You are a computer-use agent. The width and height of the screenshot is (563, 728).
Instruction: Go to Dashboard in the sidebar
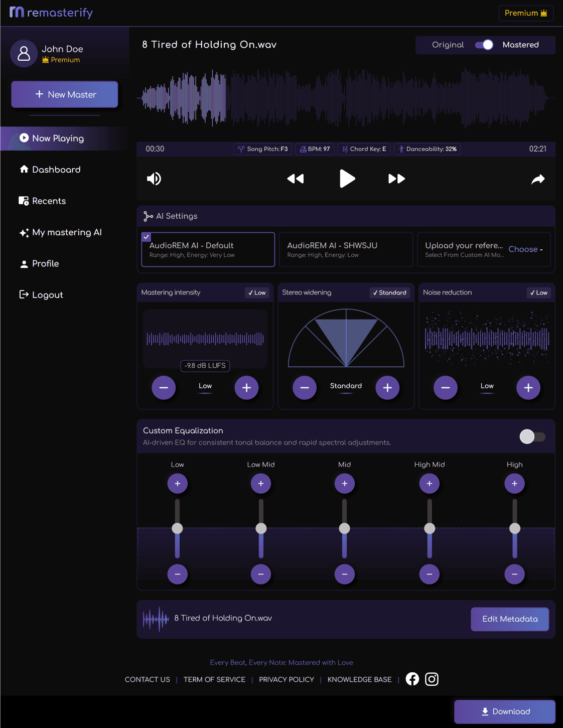(x=56, y=170)
